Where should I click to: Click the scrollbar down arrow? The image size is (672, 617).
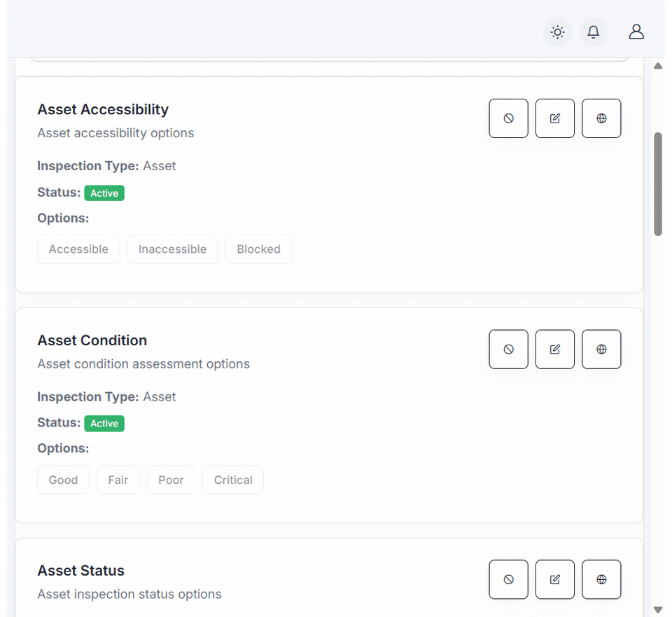point(658,609)
